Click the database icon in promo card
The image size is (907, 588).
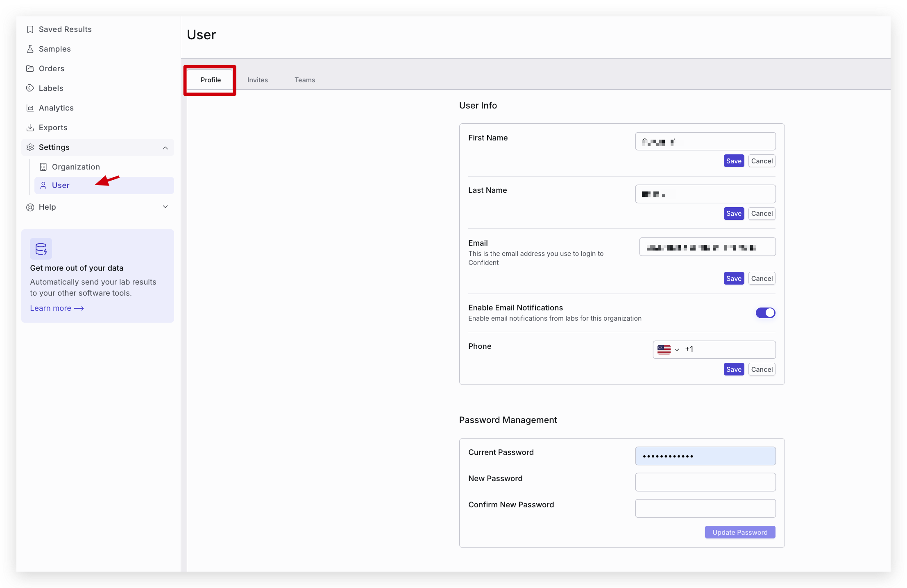41,249
